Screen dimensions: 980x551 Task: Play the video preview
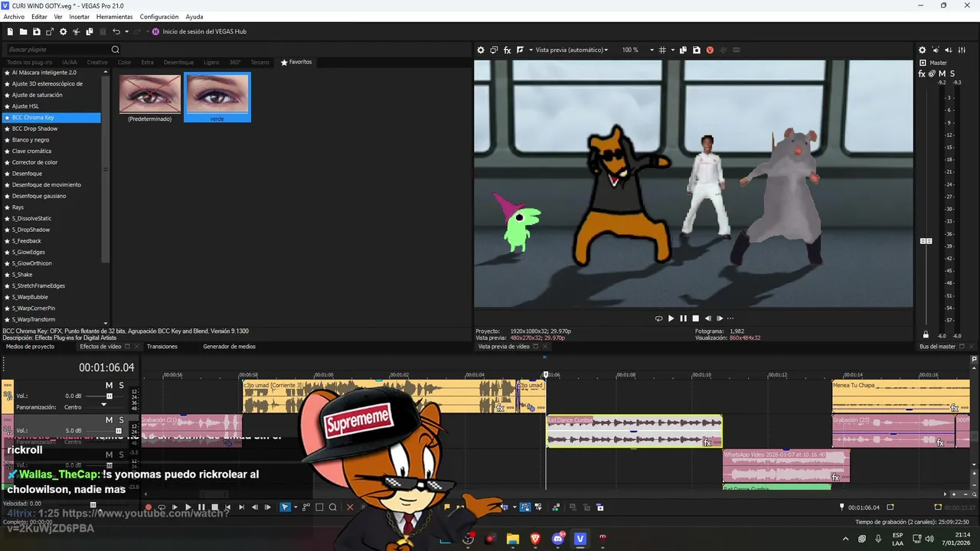coord(671,318)
